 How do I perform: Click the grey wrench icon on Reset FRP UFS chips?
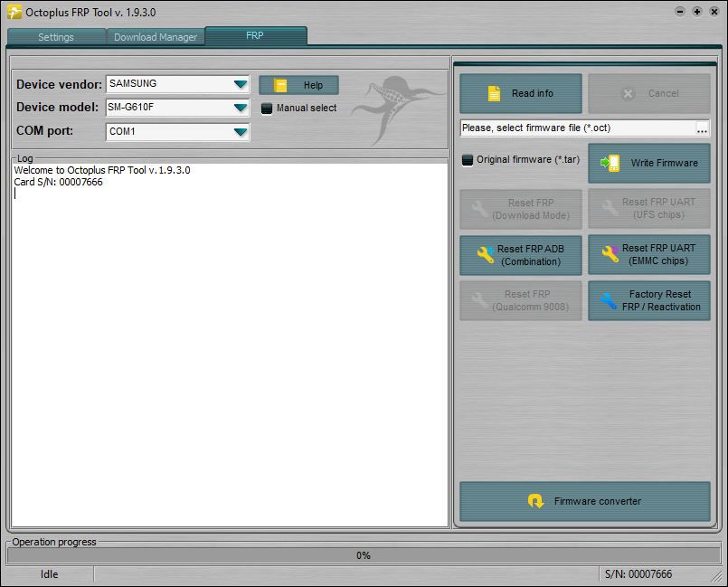[610, 208]
